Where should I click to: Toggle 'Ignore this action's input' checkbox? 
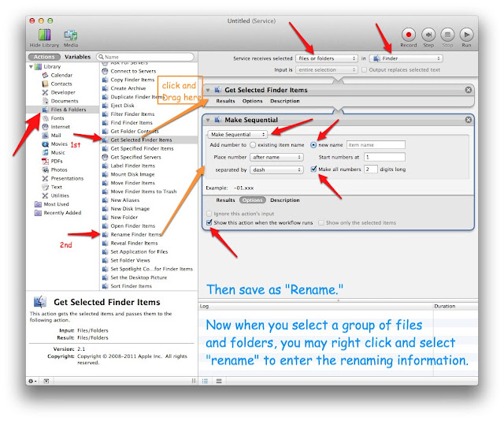[x=209, y=214]
